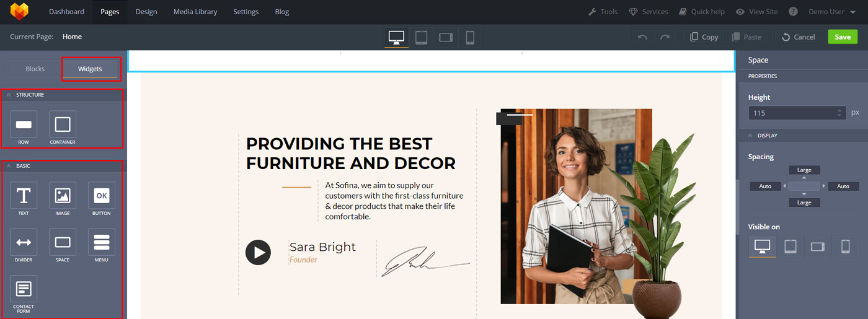Toggle visibility on mobile phone
Image resolution: width=868 pixels, height=319 pixels.
845,246
